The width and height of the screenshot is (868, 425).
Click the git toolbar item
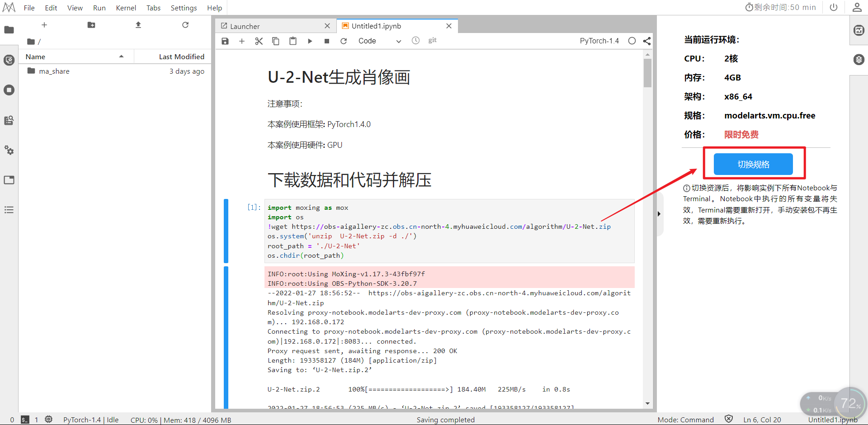point(432,40)
